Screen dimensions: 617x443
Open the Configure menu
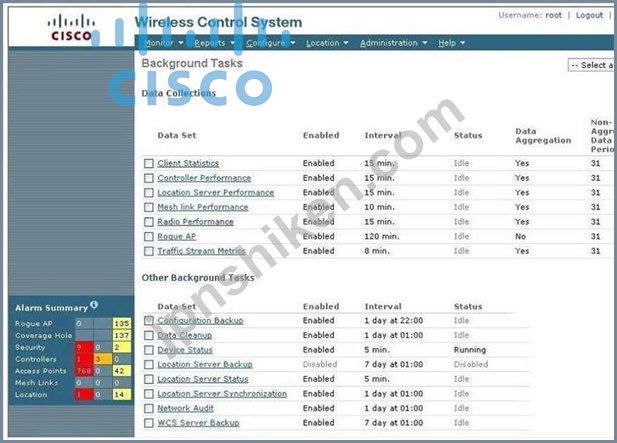pyautogui.click(x=271, y=43)
